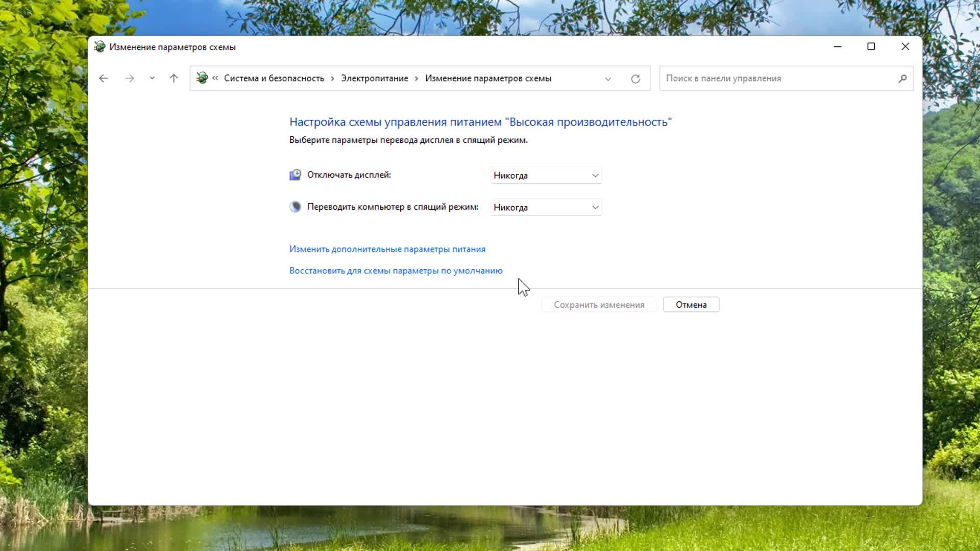Click the power plan icon in the address bar

click(x=202, y=78)
